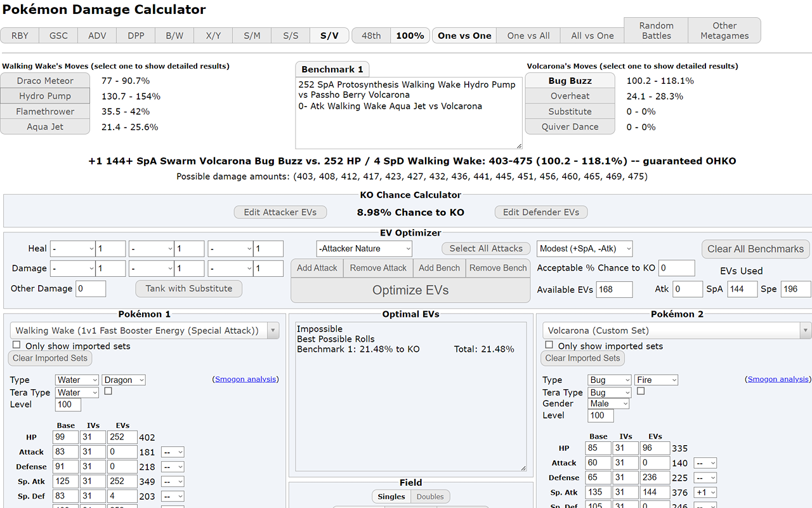This screenshot has width=812, height=508.
Task: Open Pokémon 2 Fire type dropdown
Action: click(657, 380)
